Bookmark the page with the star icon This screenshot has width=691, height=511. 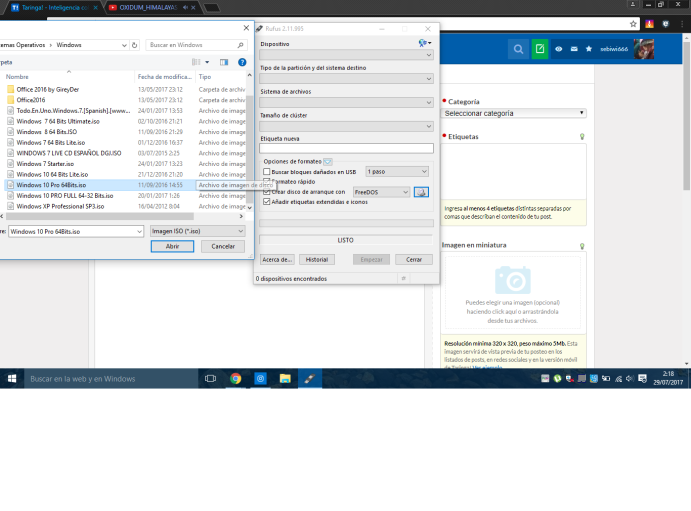pyautogui.click(x=633, y=24)
